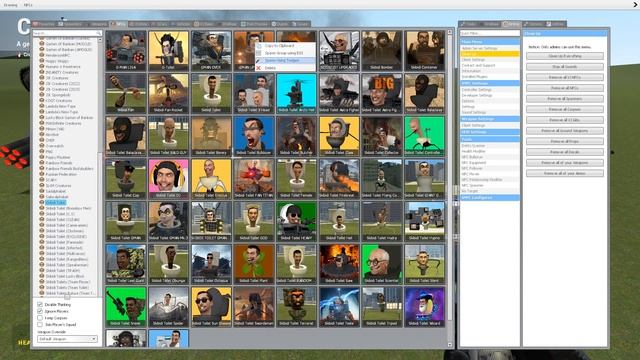This screenshot has width=640, height=360.
Task: Pick the Skibidi Toilet GOD icon
Action: click(x=254, y=221)
